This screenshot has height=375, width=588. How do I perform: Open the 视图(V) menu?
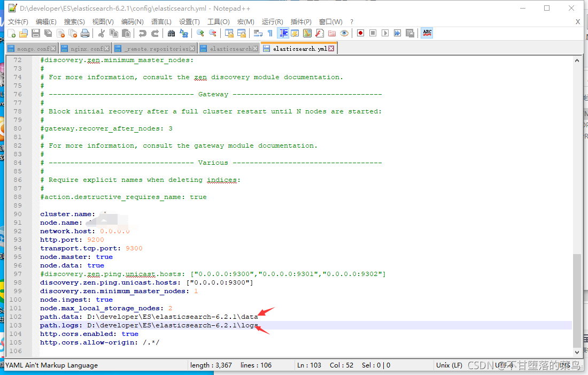point(103,22)
